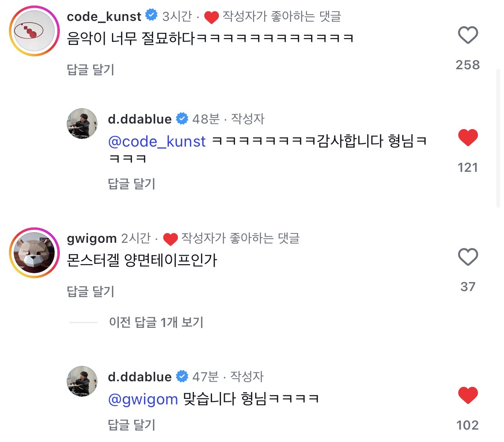Click 답글 달기 under gwigom's comment

click(x=91, y=291)
